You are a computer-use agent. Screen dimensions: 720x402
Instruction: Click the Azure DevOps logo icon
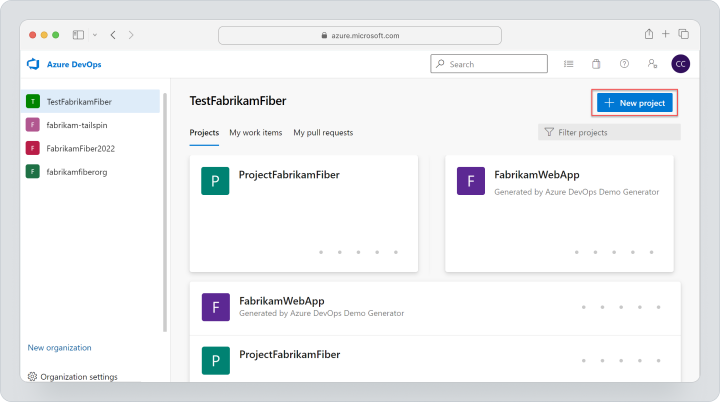33,64
